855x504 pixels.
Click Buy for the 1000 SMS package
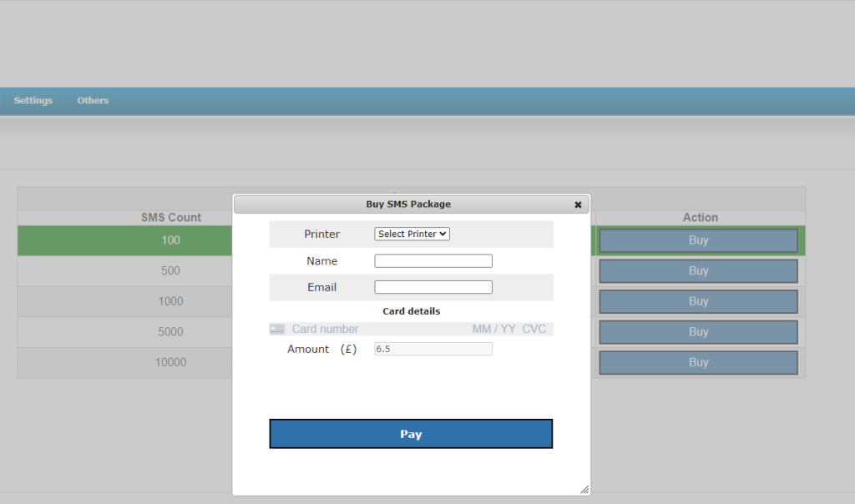[x=698, y=301]
